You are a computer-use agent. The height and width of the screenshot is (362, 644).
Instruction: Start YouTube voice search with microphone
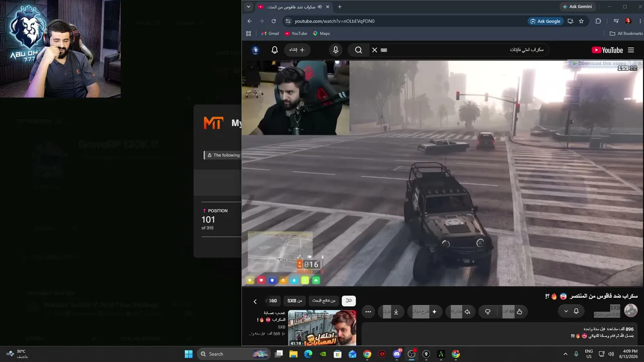[336, 50]
